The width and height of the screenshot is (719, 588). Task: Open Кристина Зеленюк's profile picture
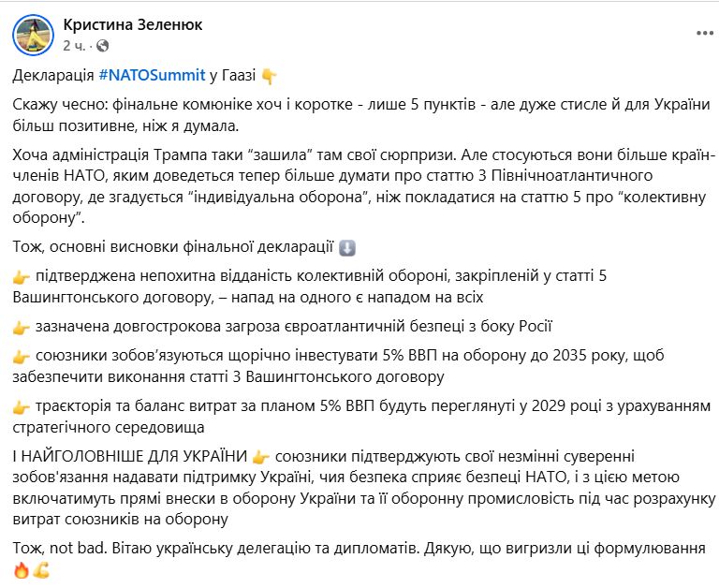coord(33,35)
